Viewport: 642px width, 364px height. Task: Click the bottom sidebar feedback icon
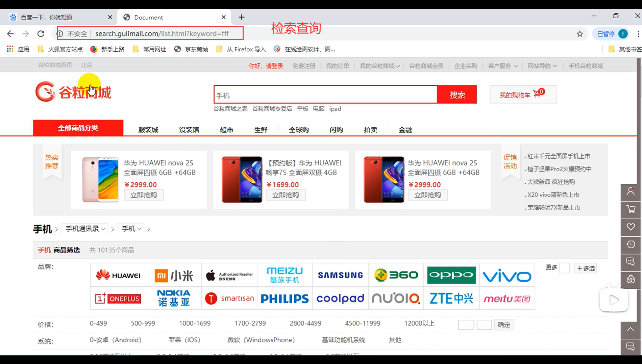click(631, 347)
